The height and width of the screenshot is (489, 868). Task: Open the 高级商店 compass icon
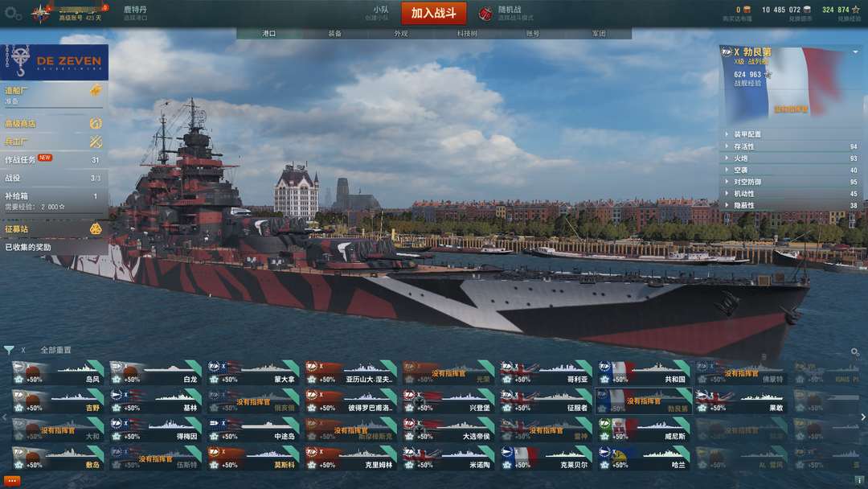pos(95,124)
